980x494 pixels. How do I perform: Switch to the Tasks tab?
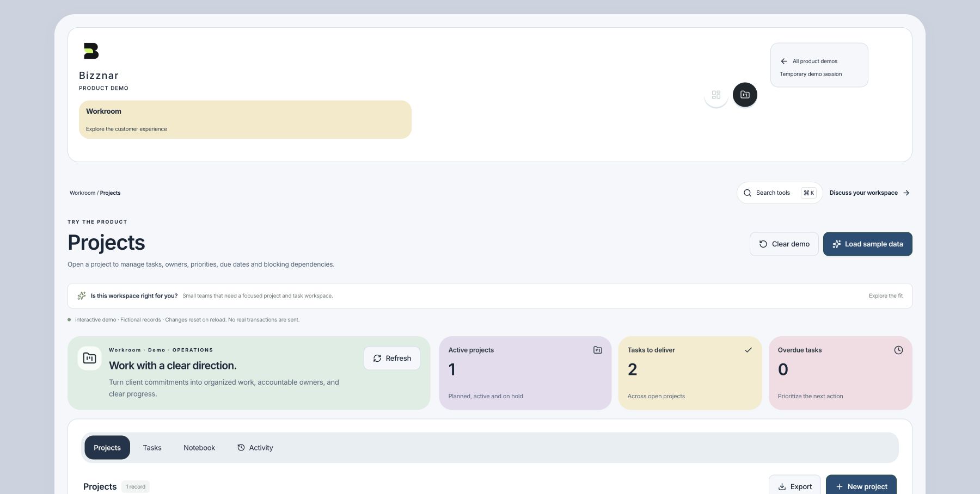click(152, 448)
